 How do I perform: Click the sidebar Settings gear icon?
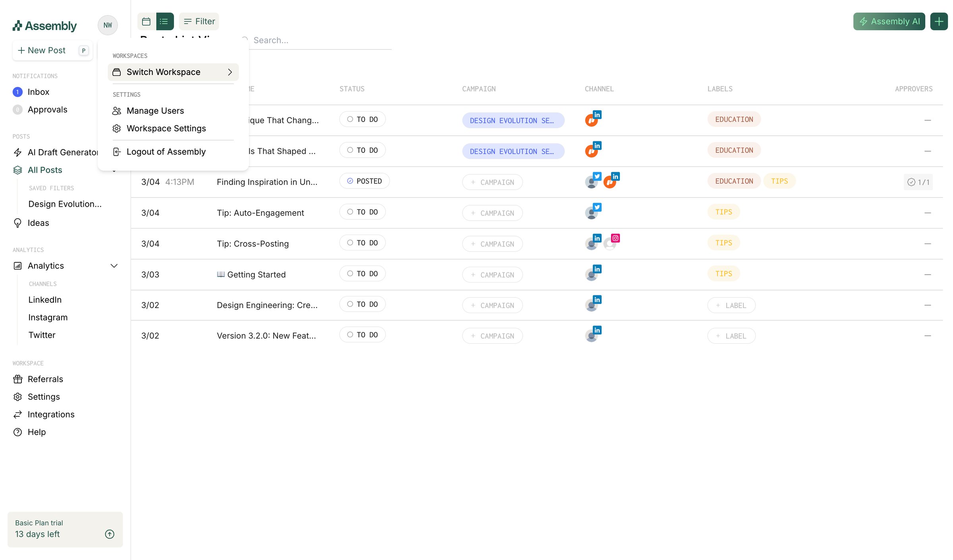pyautogui.click(x=17, y=397)
